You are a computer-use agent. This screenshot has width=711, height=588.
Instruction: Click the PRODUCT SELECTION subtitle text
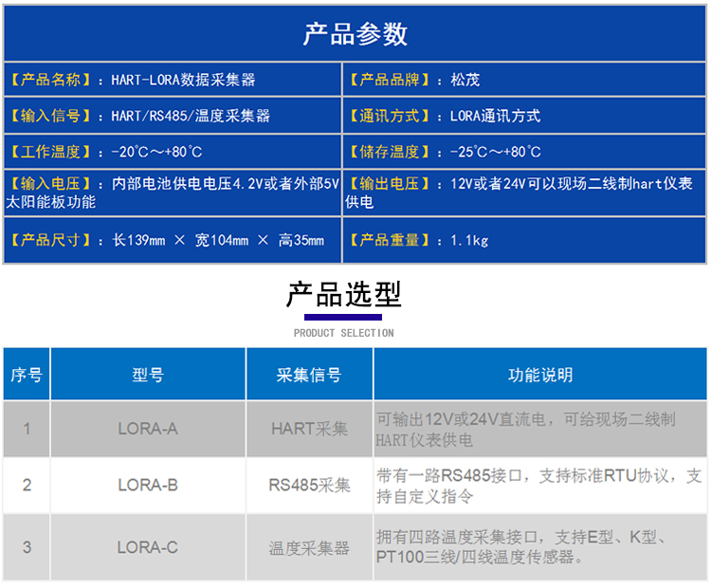click(x=343, y=333)
